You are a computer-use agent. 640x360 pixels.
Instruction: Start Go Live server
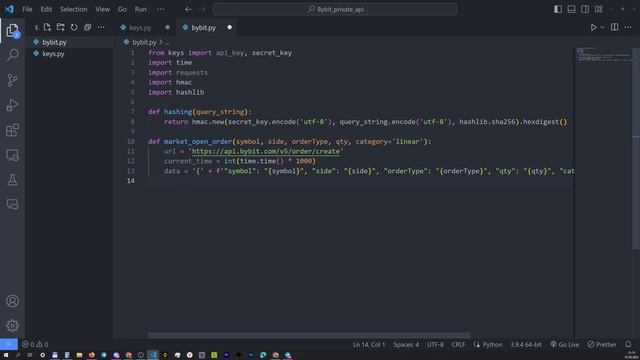[564, 344]
